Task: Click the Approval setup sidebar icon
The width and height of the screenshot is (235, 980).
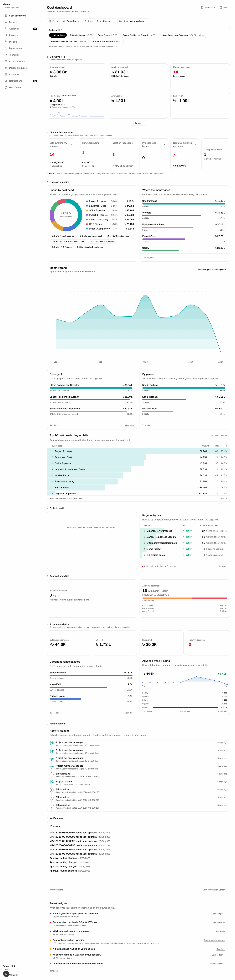Action: [6, 61]
